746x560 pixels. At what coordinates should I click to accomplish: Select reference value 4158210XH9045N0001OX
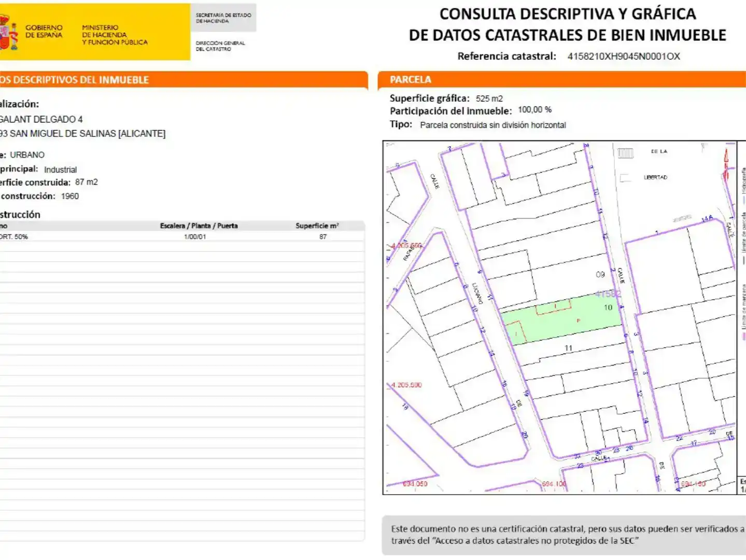point(624,57)
